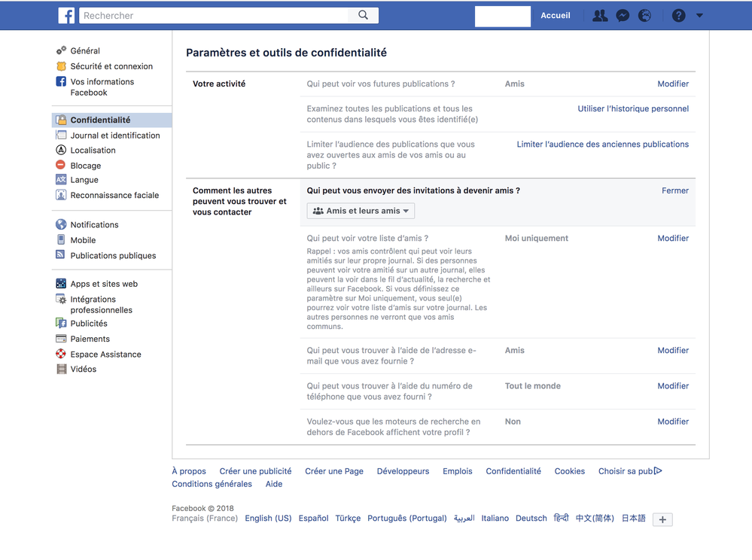752x560 pixels.
Task: Click the Général gears icon
Action: pyautogui.click(x=61, y=50)
